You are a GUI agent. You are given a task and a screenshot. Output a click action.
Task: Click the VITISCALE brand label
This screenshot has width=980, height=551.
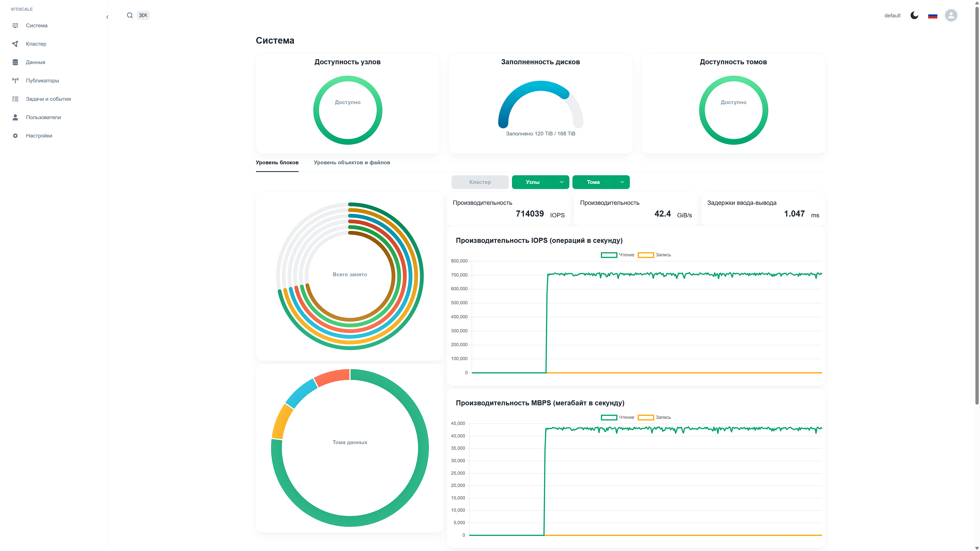coord(22,9)
